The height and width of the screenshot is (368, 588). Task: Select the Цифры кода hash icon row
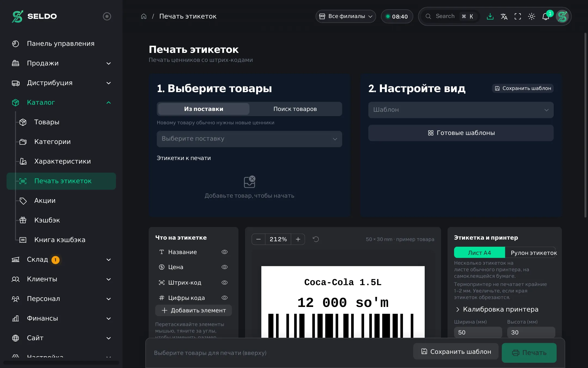pyautogui.click(x=193, y=298)
